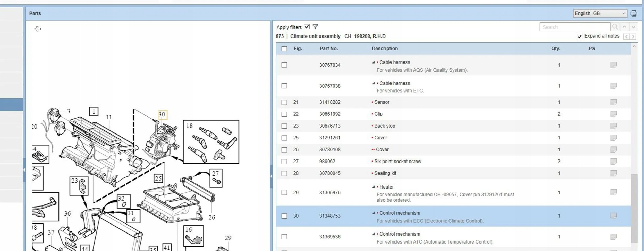Open note icon for Cover 30780108
The width and height of the screenshot is (644, 251).
click(613, 149)
